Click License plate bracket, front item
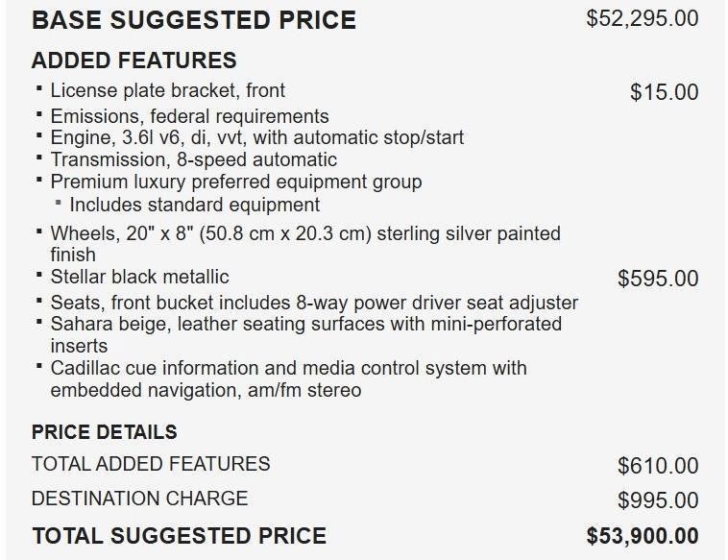The image size is (728, 560). click(x=167, y=91)
